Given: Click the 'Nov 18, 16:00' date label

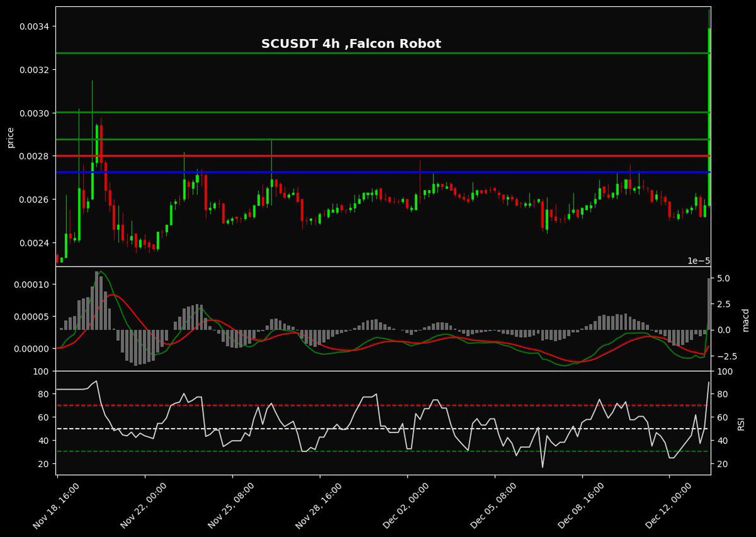Looking at the screenshot, I should click(55, 505).
